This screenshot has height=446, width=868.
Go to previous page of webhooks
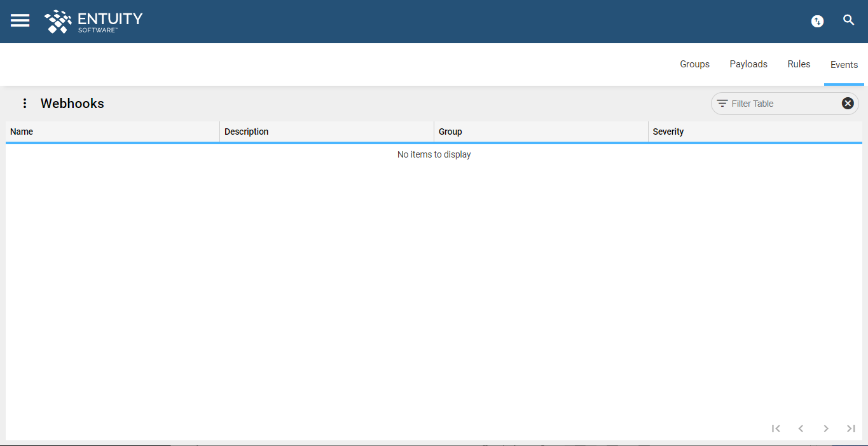801,428
